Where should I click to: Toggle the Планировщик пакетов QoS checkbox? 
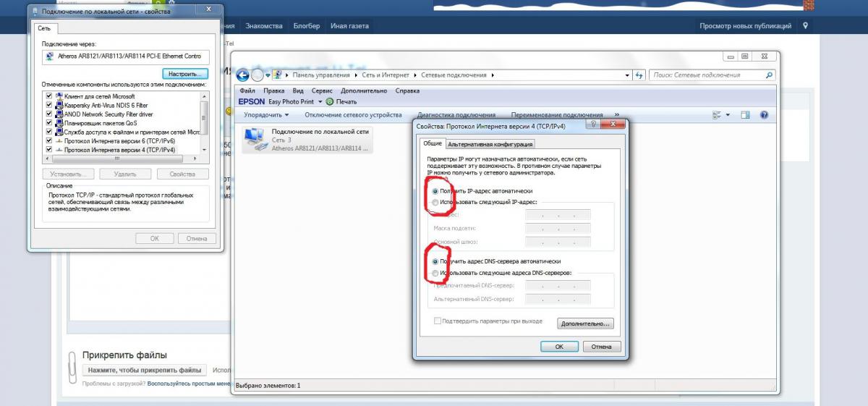coord(49,123)
